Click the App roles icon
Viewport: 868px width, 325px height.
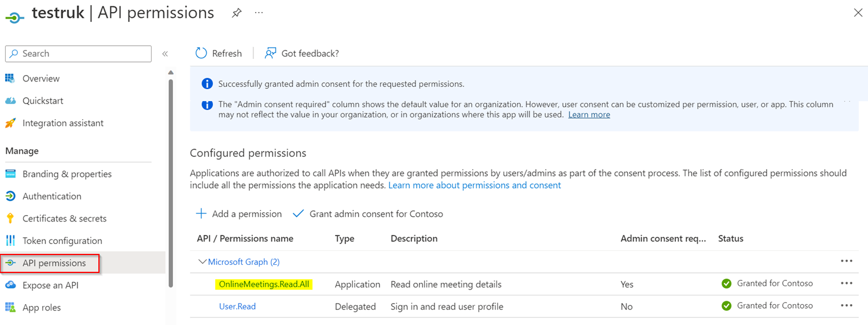[x=10, y=308]
